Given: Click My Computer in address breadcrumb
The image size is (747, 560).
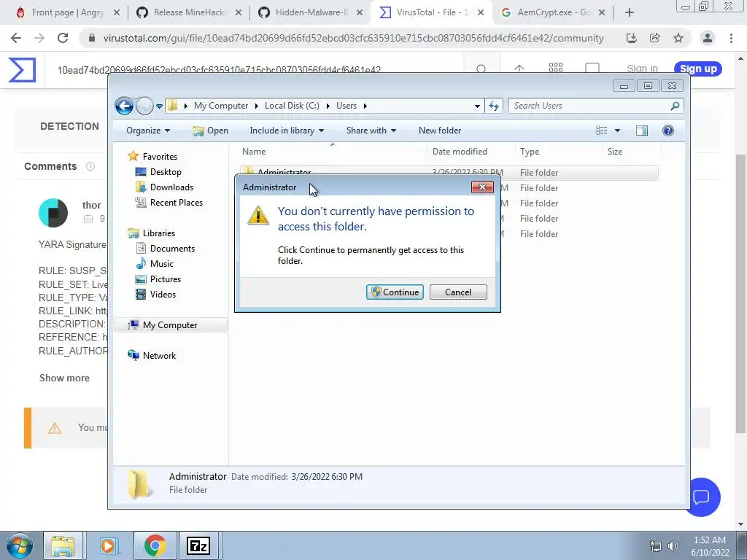Looking at the screenshot, I should (x=221, y=106).
